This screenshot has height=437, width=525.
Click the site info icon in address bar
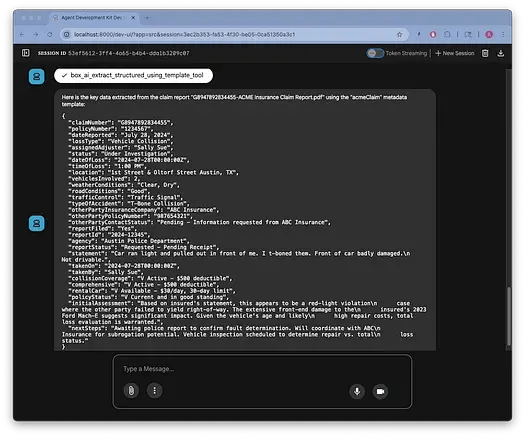pyautogui.click(x=67, y=34)
